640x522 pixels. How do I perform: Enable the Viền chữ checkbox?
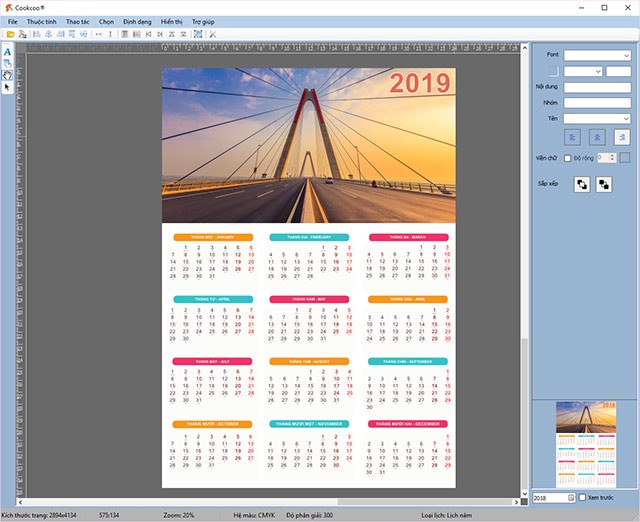[x=567, y=158]
